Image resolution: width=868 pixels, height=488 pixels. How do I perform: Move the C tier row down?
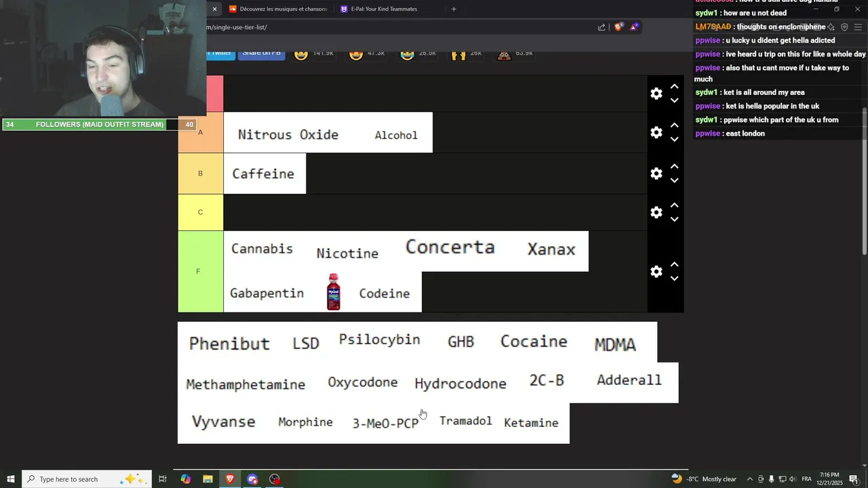tap(674, 219)
